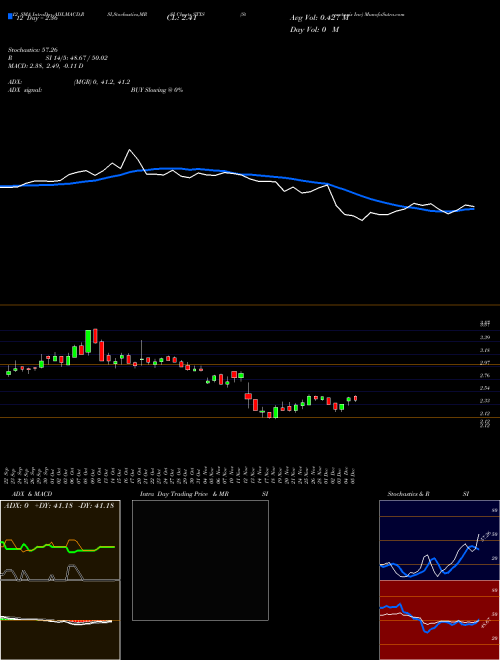Image resolution: width=500 pixels, height=660 pixels.
Task: Click the 'Stochastics: 57.26' readout
Action: tap(31, 50)
